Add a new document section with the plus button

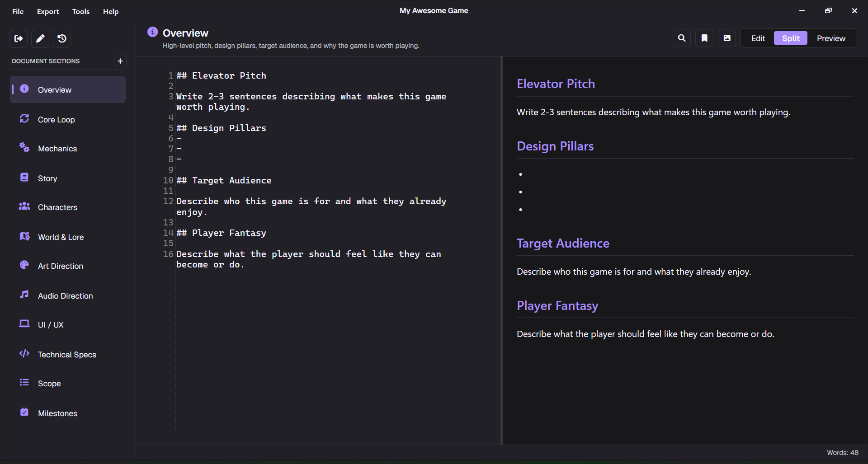click(120, 61)
